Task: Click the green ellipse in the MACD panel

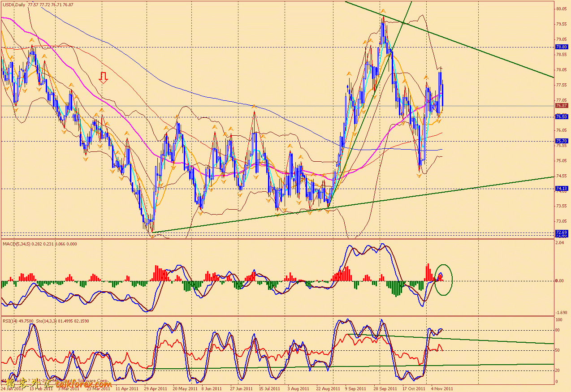Action: pyautogui.click(x=443, y=280)
